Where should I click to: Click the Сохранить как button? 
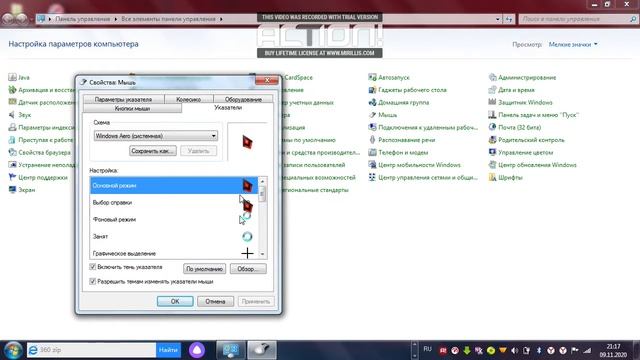tap(153, 151)
